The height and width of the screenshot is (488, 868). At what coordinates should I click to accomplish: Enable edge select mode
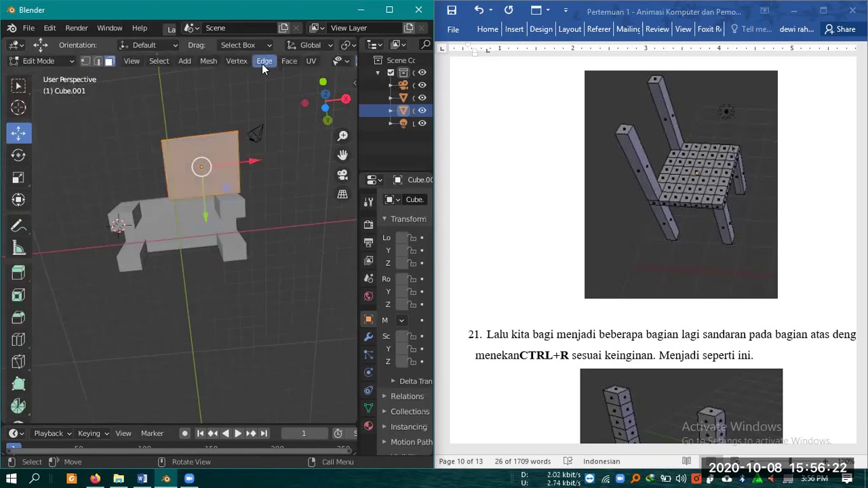[x=97, y=61]
